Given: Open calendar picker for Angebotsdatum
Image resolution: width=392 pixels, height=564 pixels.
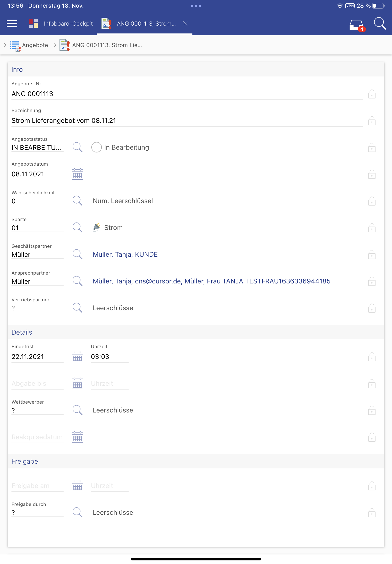Looking at the screenshot, I should (x=77, y=174).
